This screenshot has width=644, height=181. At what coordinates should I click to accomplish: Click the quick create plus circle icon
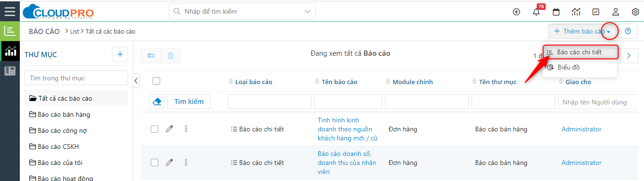(516, 12)
